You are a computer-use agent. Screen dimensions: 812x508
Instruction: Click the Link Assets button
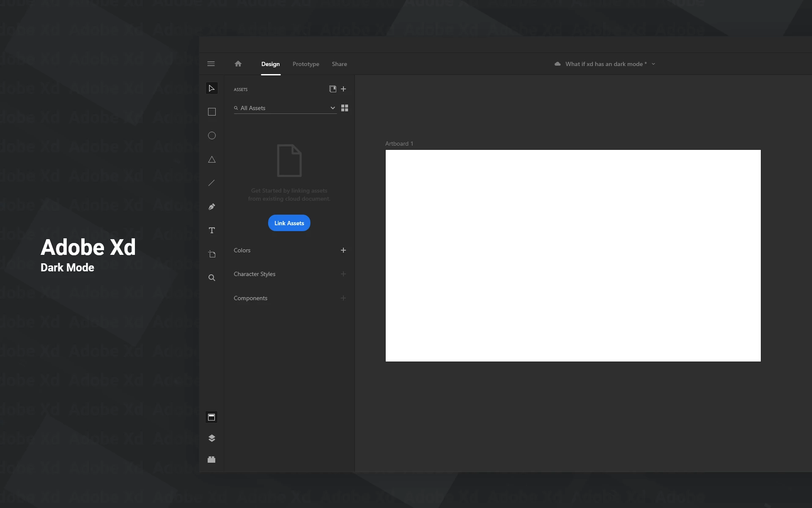tap(289, 223)
